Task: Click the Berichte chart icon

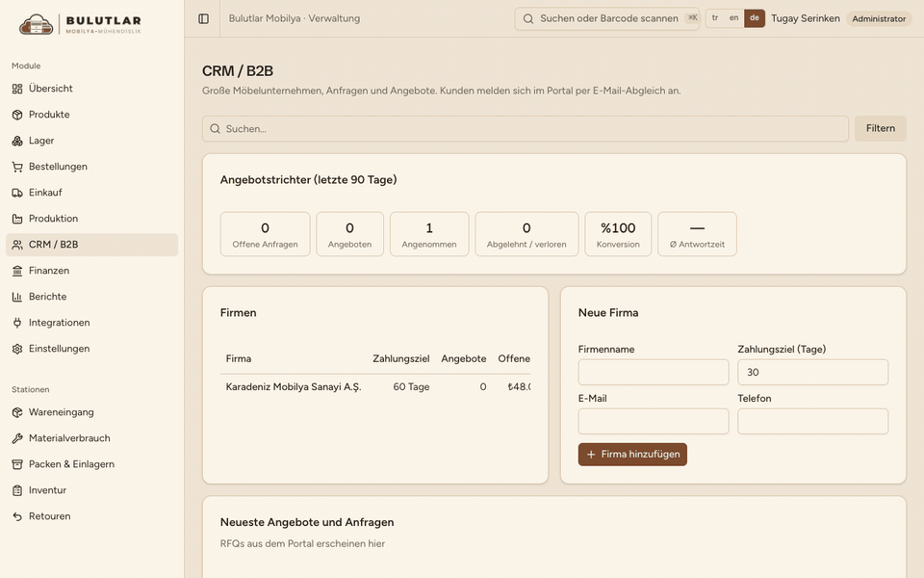Action: 17,296
